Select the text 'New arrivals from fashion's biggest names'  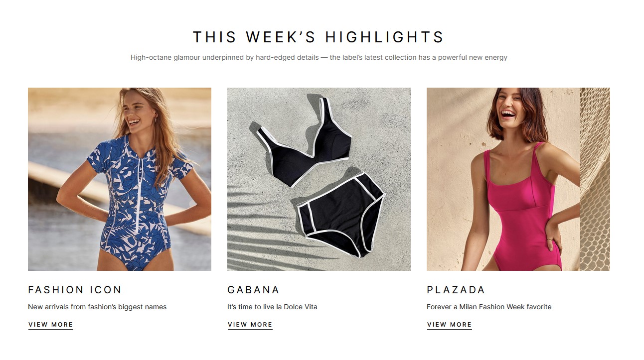(97, 307)
